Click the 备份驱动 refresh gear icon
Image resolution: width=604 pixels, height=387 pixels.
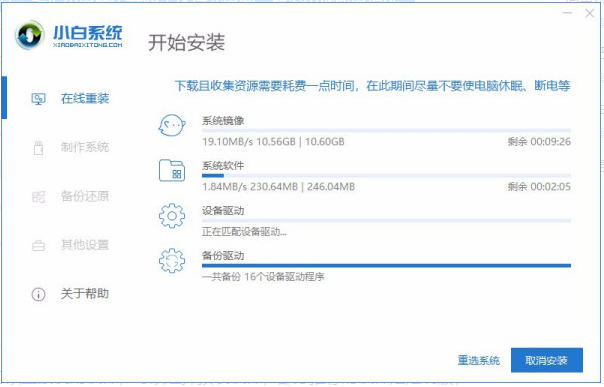coord(172,261)
